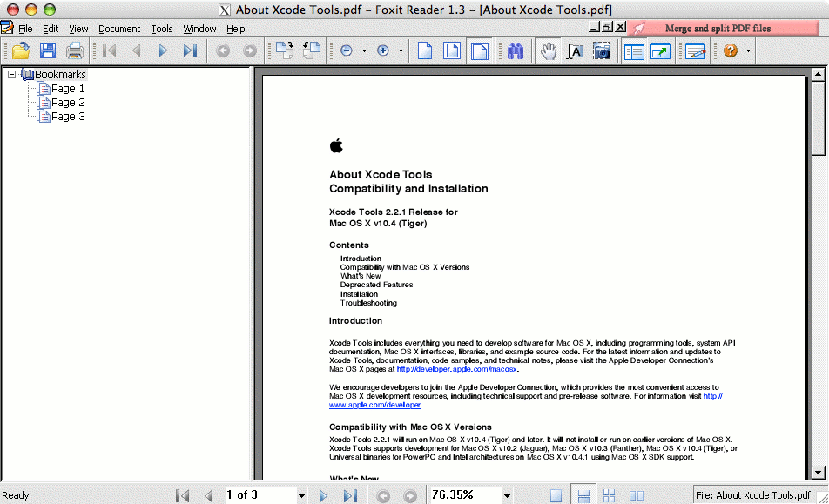Image resolution: width=829 pixels, height=504 pixels.
Task: Open the zoom level dropdown in status bar
Action: pyautogui.click(x=505, y=494)
